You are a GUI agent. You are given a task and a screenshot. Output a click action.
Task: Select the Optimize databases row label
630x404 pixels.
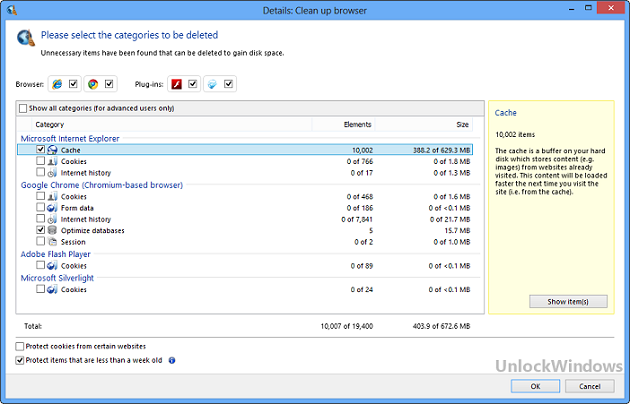point(92,231)
